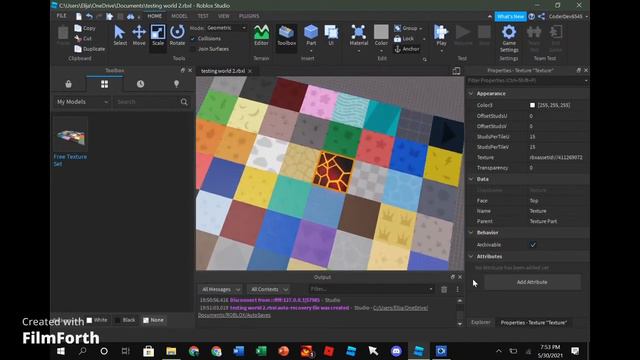640x360 pixels.
Task: Click the Find binoculars icon
Action: (x=131, y=16)
